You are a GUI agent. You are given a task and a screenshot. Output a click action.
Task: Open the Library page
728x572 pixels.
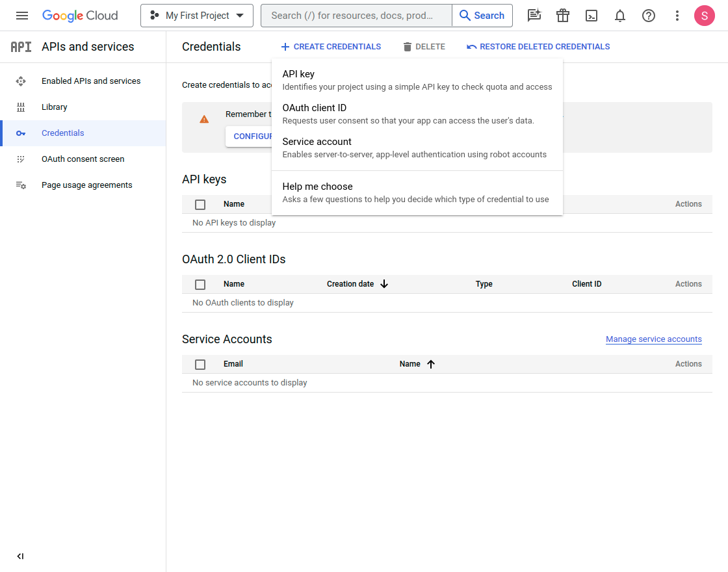pyautogui.click(x=84, y=107)
